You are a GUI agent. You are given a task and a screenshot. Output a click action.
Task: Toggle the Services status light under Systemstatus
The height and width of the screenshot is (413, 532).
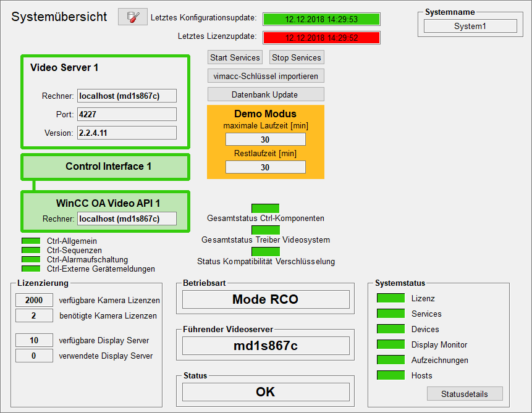[x=391, y=314]
